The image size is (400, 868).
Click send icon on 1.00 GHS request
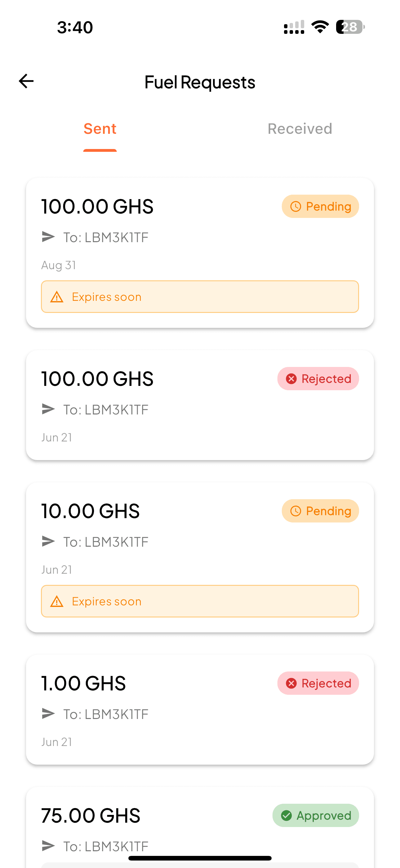48,714
